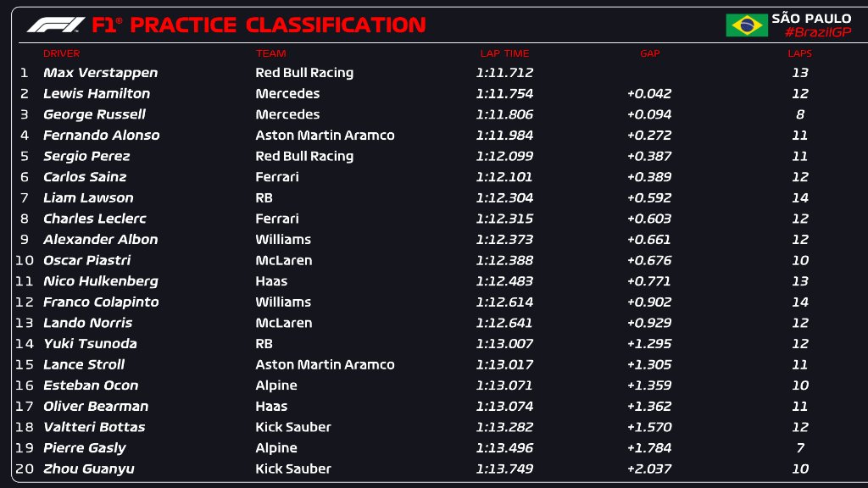Select Lewis Hamilton's name
The image size is (868, 488).
[x=97, y=94]
